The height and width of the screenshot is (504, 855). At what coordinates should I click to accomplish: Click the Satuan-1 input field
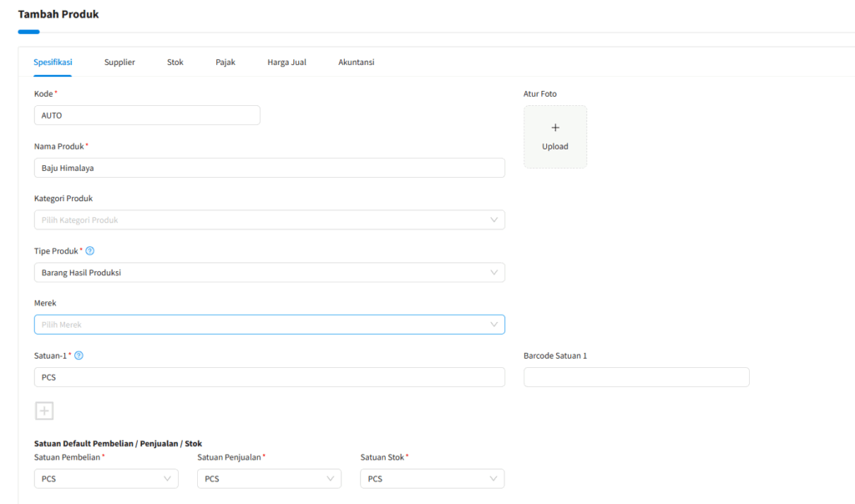269,377
